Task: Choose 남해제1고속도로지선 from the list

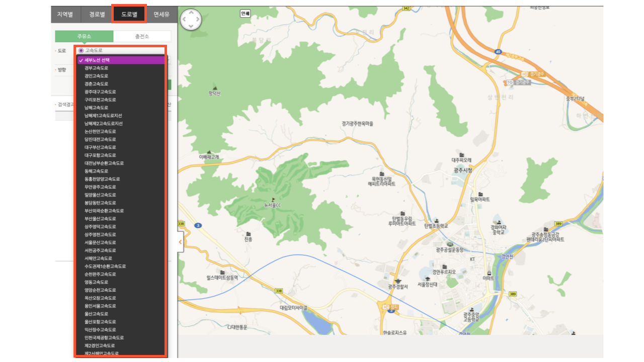Action: pyautogui.click(x=121, y=116)
